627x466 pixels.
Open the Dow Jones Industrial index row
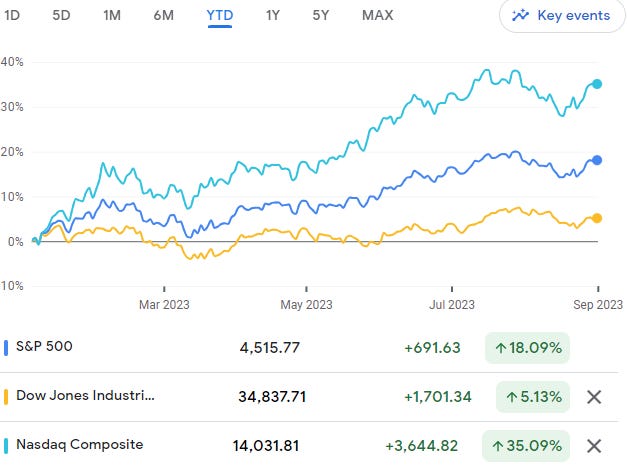(x=310, y=397)
